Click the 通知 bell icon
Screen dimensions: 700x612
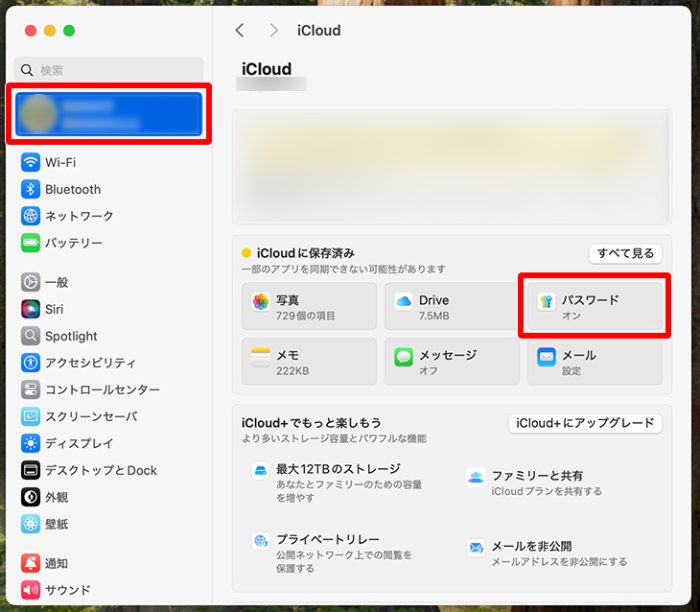pos(31,563)
